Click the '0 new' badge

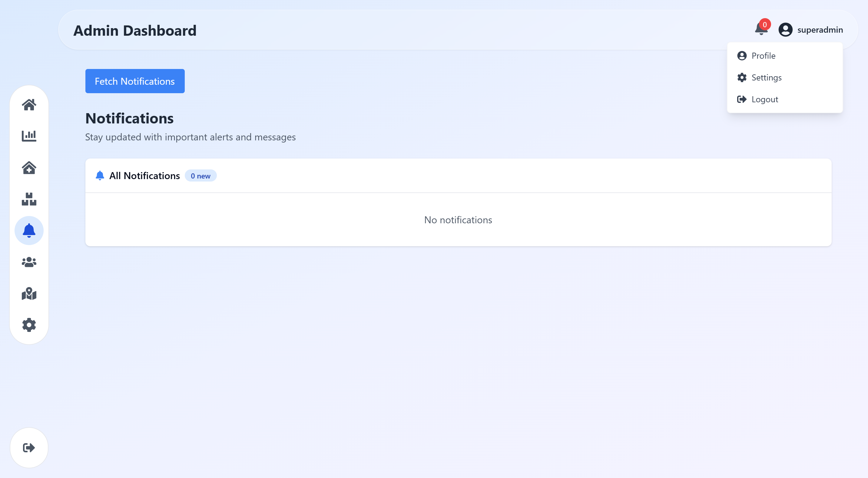[200, 176]
